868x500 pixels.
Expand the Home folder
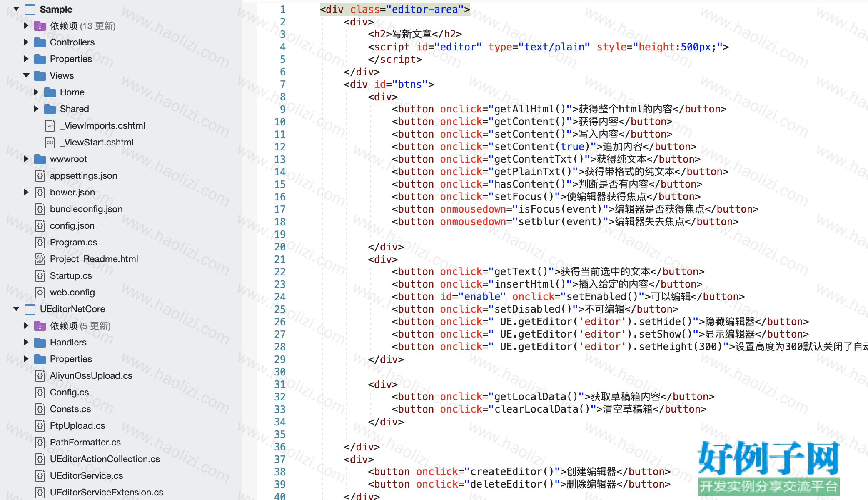click(x=36, y=92)
